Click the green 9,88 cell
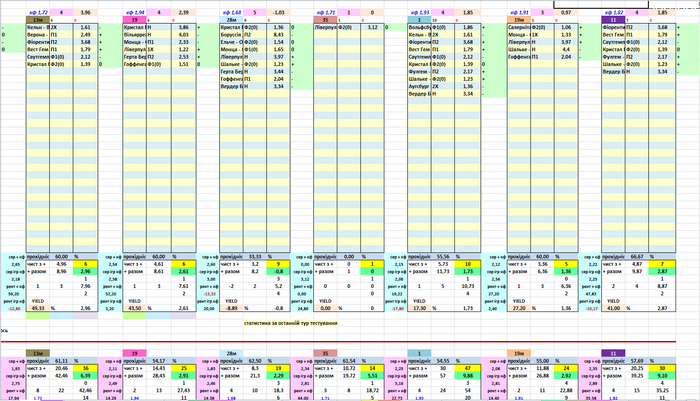700x401 pixels. click(x=468, y=376)
